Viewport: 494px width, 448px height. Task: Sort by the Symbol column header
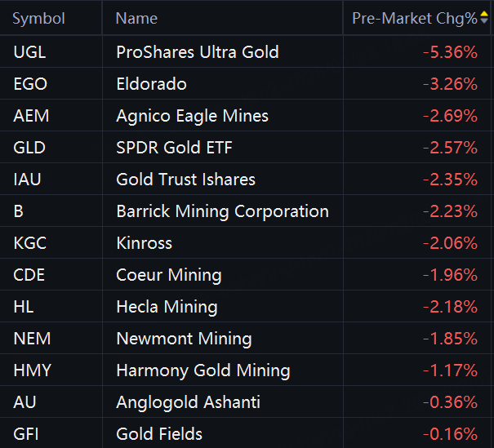click(x=38, y=18)
